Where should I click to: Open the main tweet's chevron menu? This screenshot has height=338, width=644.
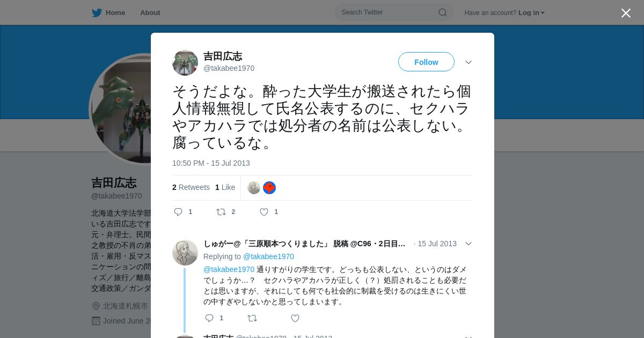(x=469, y=62)
